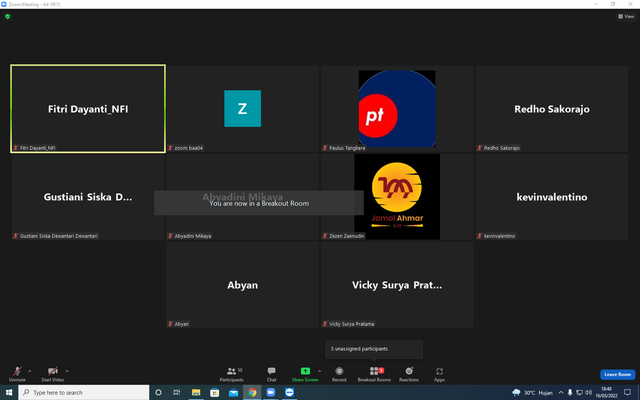Open the Windows notification center
This screenshot has width=640, height=400.
(627, 393)
